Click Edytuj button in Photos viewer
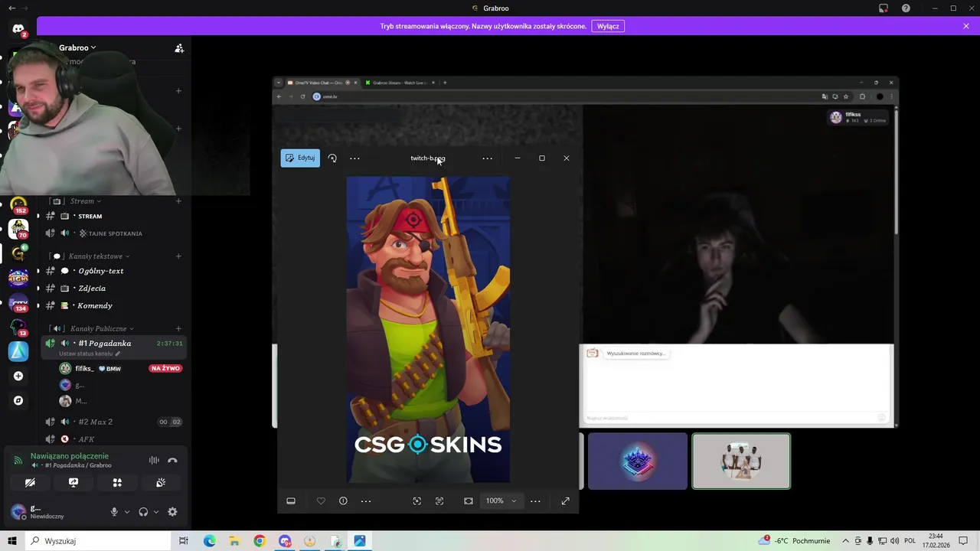The image size is (980, 551). pos(300,158)
